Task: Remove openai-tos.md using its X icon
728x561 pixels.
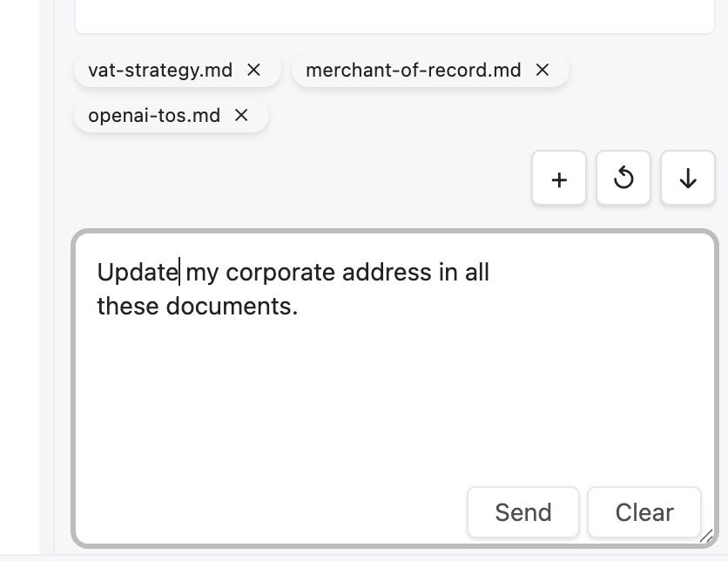Action: (x=241, y=115)
